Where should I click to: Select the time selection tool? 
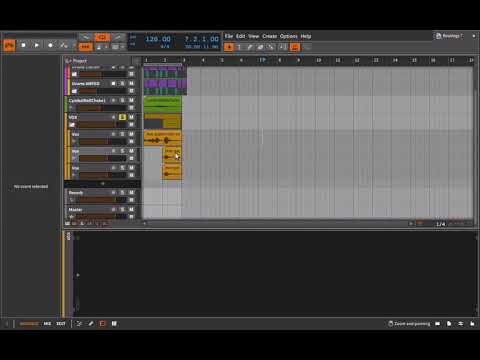tap(239, 47)
